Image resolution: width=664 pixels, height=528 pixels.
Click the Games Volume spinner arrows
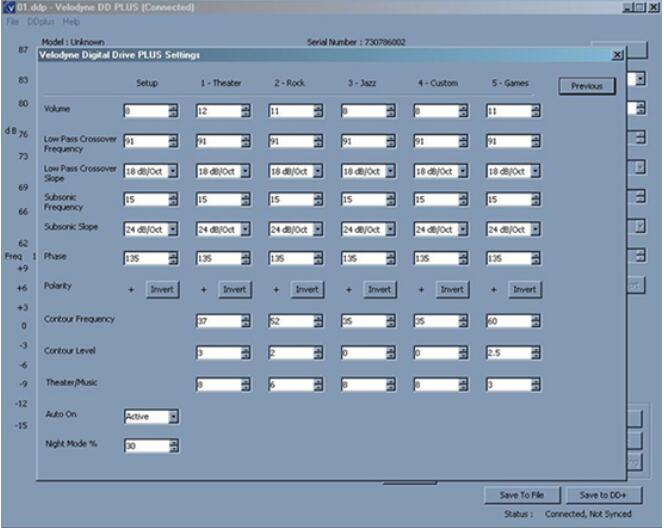pyautogui.click(x=535, y=111)
